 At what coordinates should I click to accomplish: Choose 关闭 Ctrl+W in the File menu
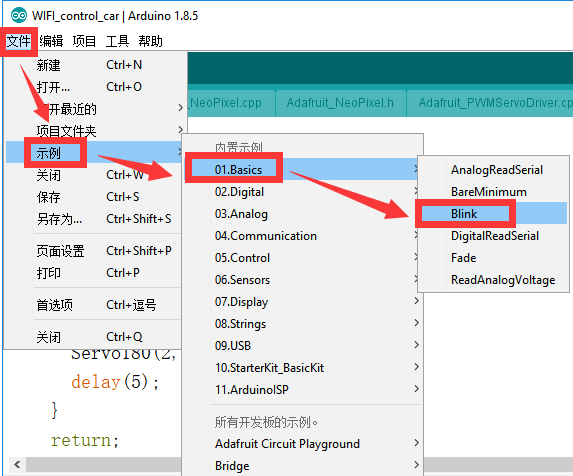point(93,175)
